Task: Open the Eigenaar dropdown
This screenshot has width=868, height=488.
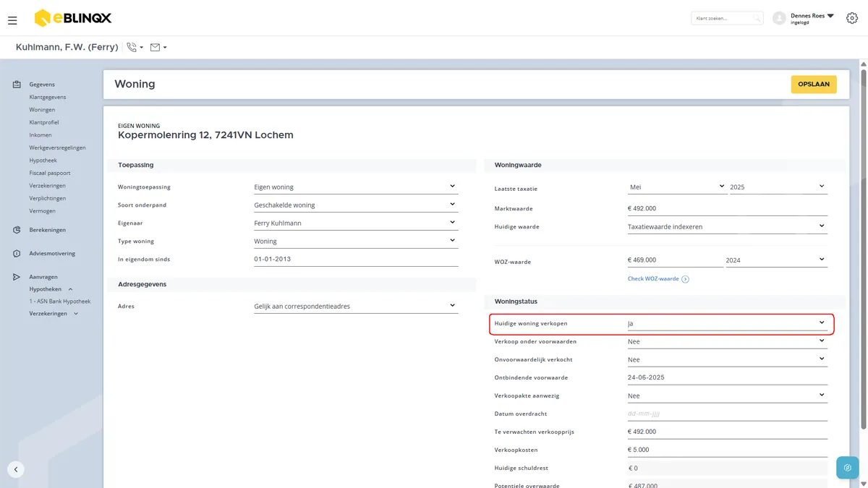Action: click(356, 223)
